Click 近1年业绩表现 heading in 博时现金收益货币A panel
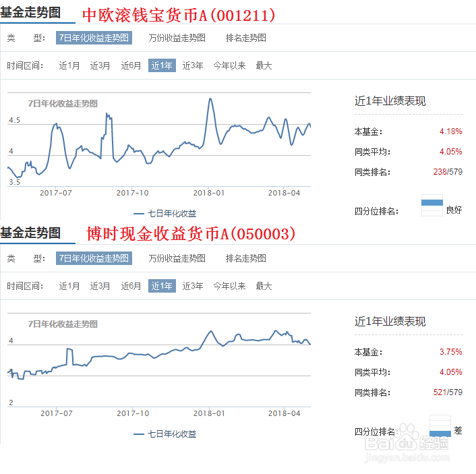The image size is (476, 474). [x=390, y=322]
